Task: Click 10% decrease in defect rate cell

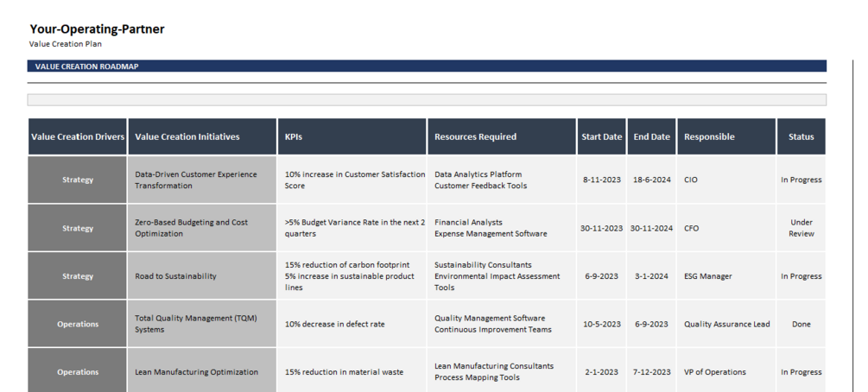Action: [x=352, y=324]
